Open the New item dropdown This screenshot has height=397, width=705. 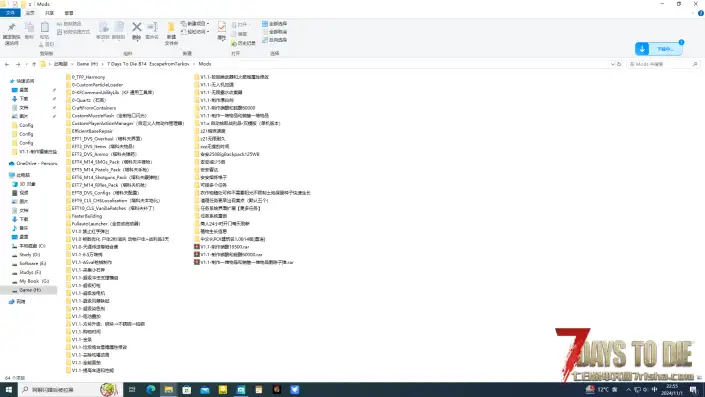click(x=195, y=23)
